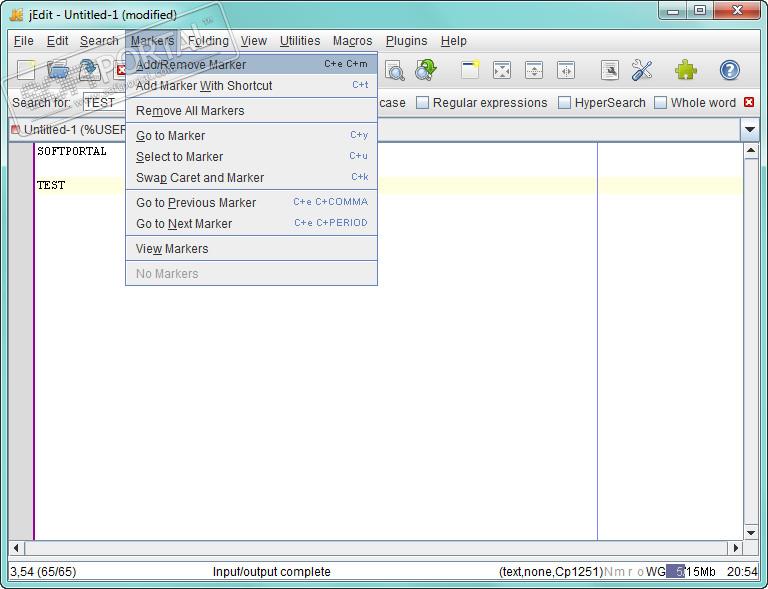The image size is (768, 589).
Task: Click the New File toolbar icon
Action: [26, 70]
